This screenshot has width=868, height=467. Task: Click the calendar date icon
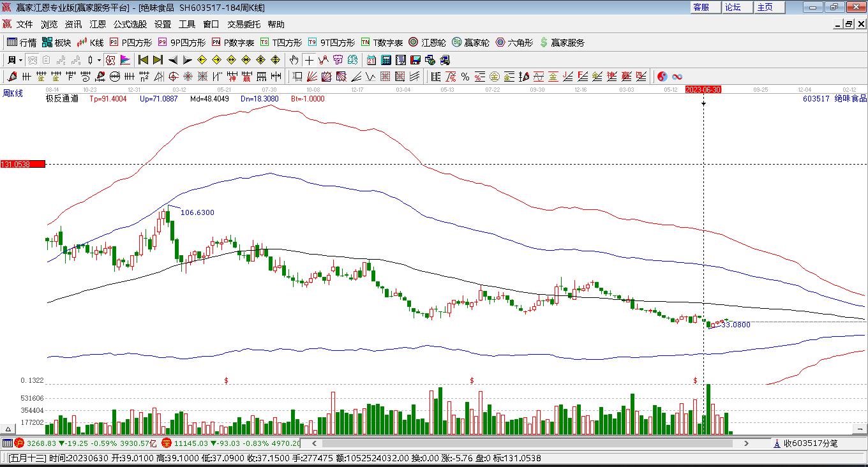pos(371,60)
